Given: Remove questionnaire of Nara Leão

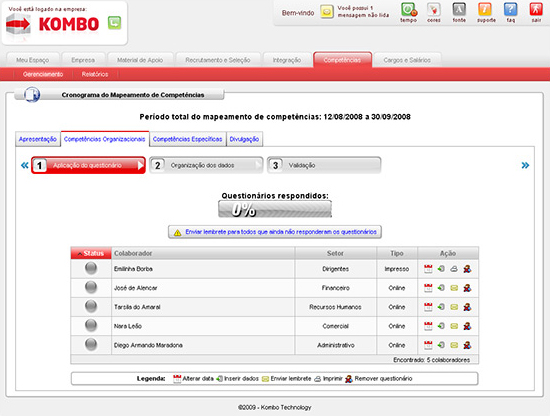Looking at the screenshot, I should [x=467, y=326].
